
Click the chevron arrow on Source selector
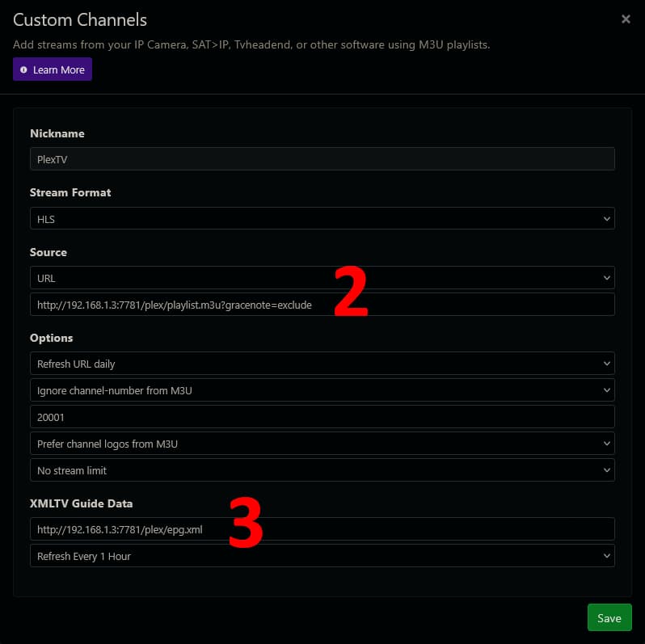click(x=607, y=278)
